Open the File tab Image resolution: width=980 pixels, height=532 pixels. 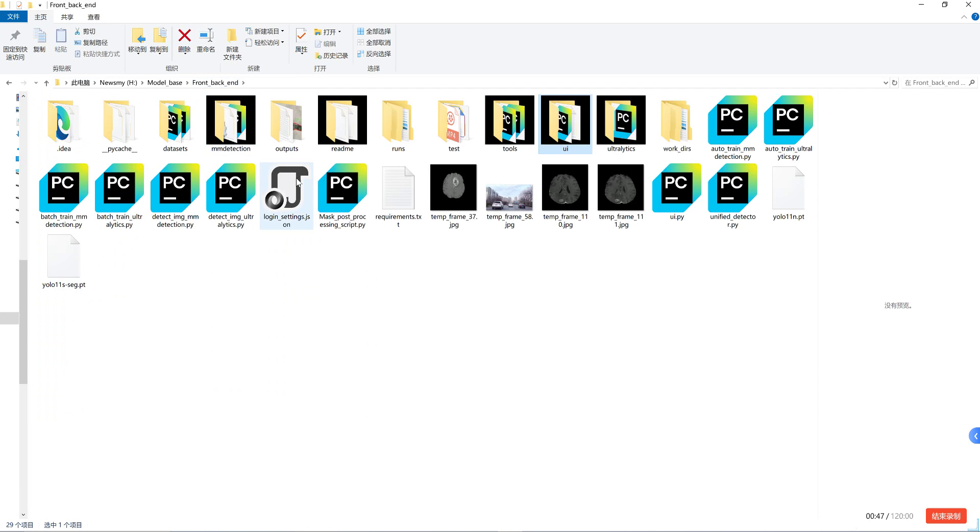[13, 17]
